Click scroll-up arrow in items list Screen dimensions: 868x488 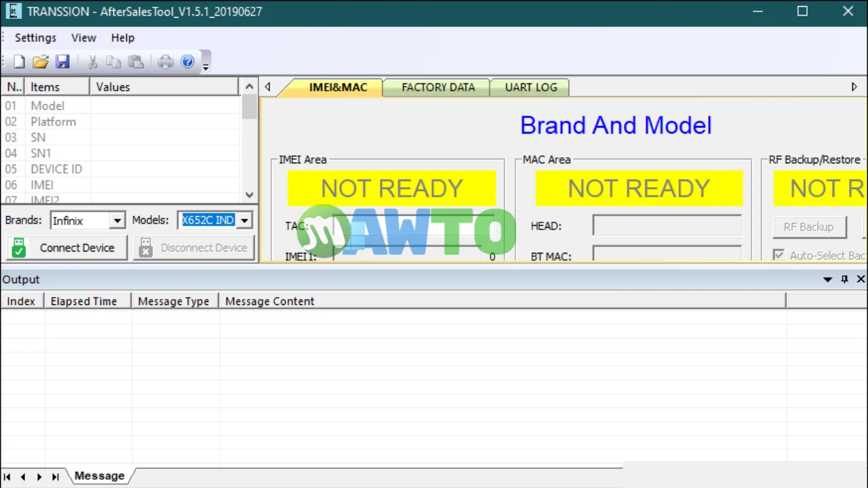coord(249,87)
